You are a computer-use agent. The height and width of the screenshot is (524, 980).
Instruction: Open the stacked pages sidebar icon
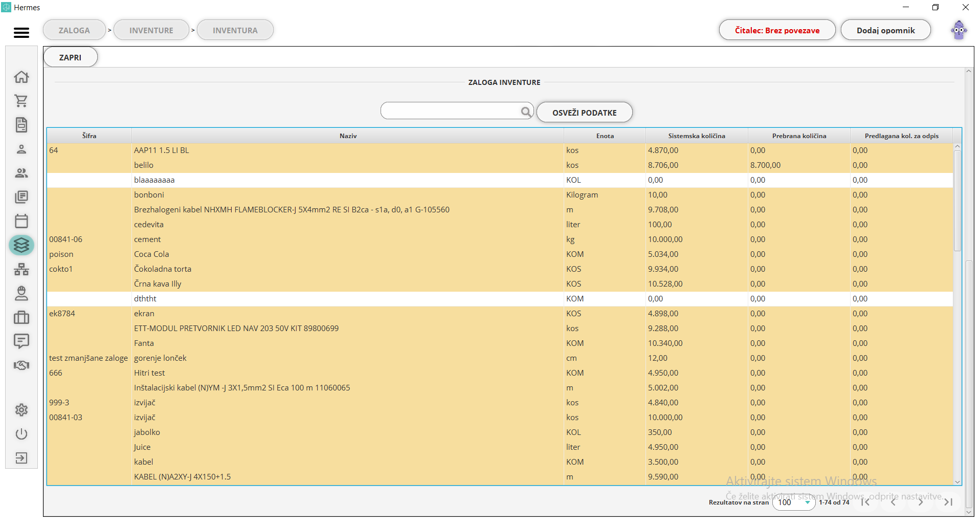pos(21,197)
